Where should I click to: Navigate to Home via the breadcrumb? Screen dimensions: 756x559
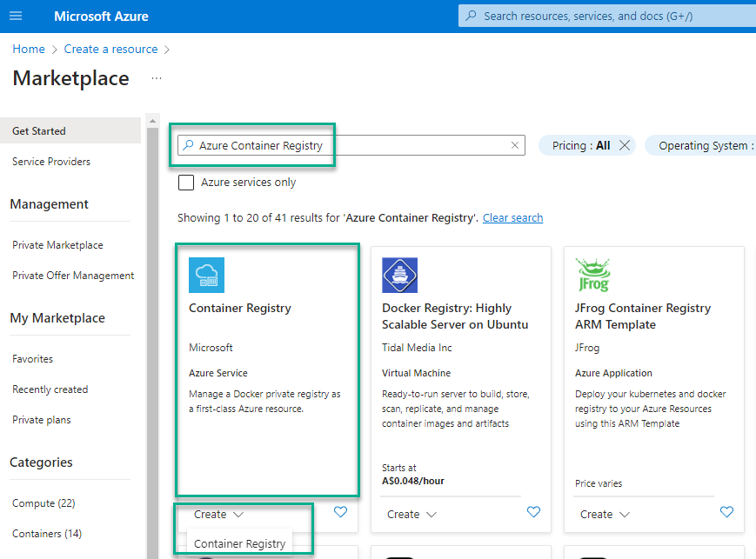[x=28, y=49]
